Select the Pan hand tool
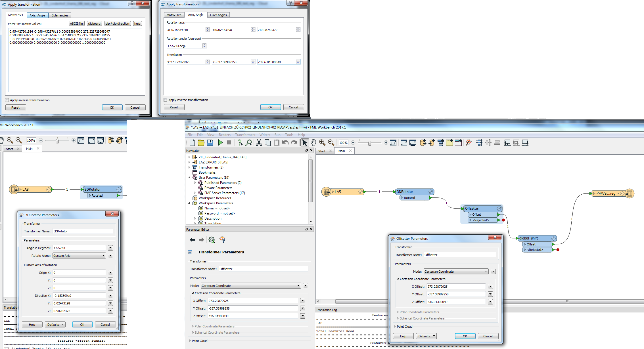 [x=313, y=143]
